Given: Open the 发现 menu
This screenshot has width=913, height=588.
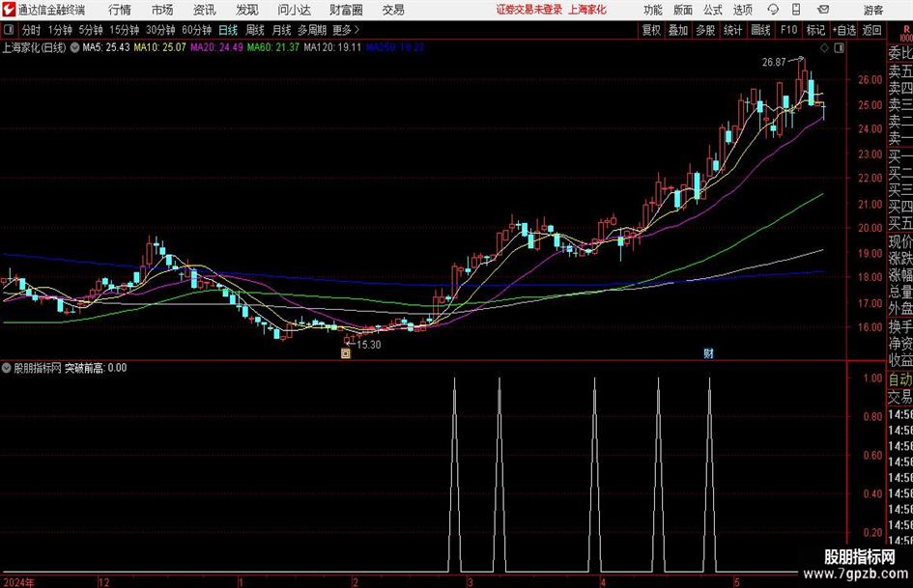Looking at the screenshot, I should click(x=247, y=10).
